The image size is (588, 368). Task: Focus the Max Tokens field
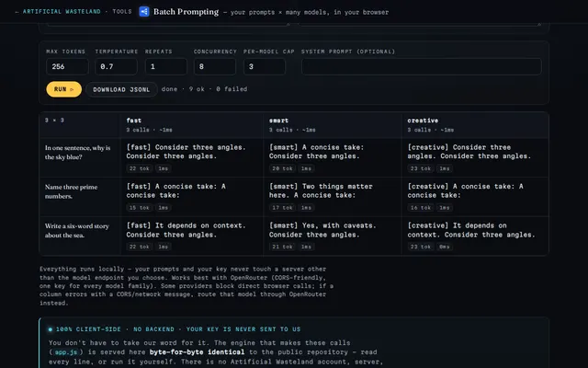[x=67, y=67]
